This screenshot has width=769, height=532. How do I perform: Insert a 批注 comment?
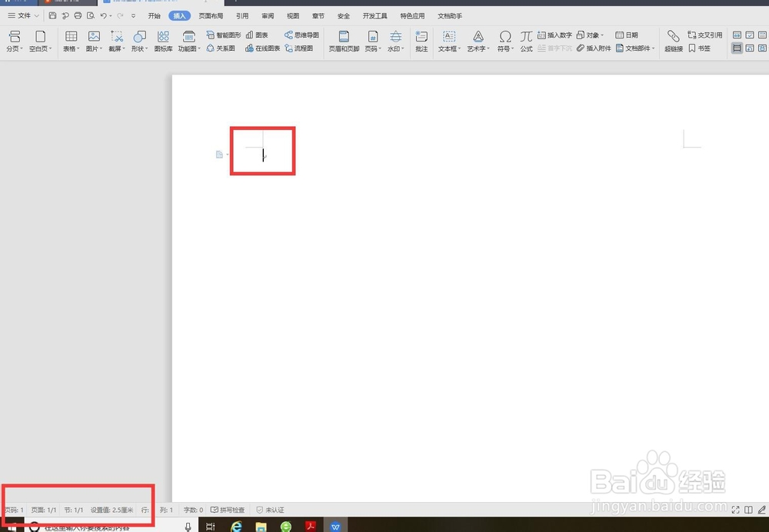pos(421,41)
